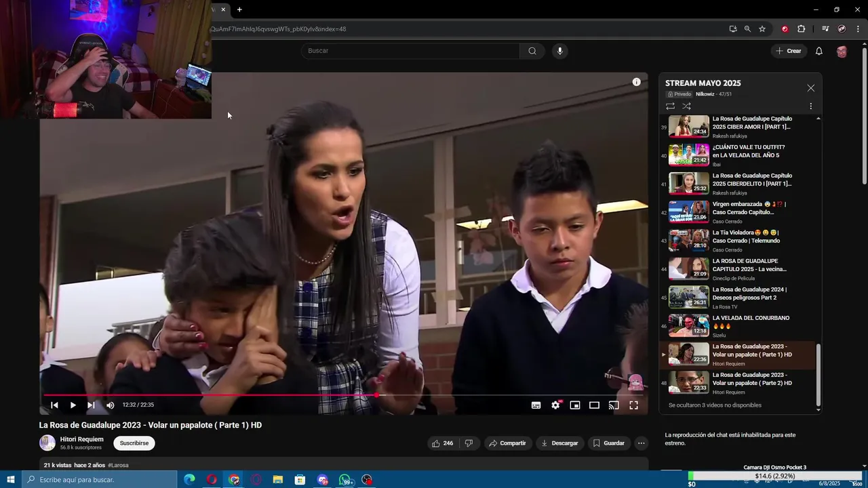This screenshot has width=868, height=488.
Task: Toggle subtitles on the video
Action: (x=536, y=405)
